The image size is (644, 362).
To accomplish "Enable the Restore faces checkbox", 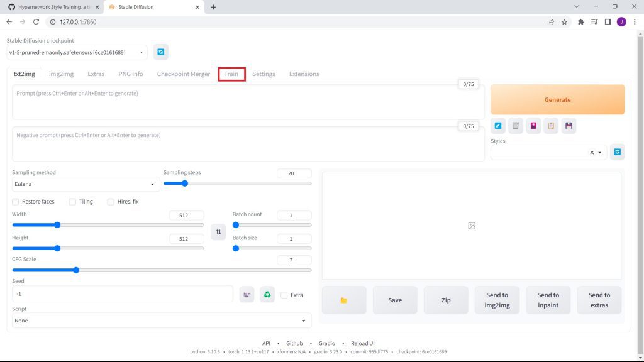I will pyautogui.click(x=16, y=202).
